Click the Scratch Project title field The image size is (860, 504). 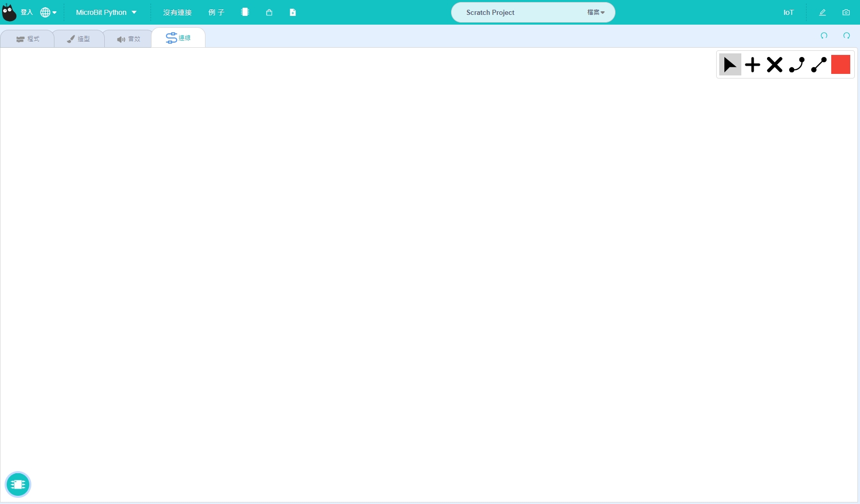pos(514,12)
